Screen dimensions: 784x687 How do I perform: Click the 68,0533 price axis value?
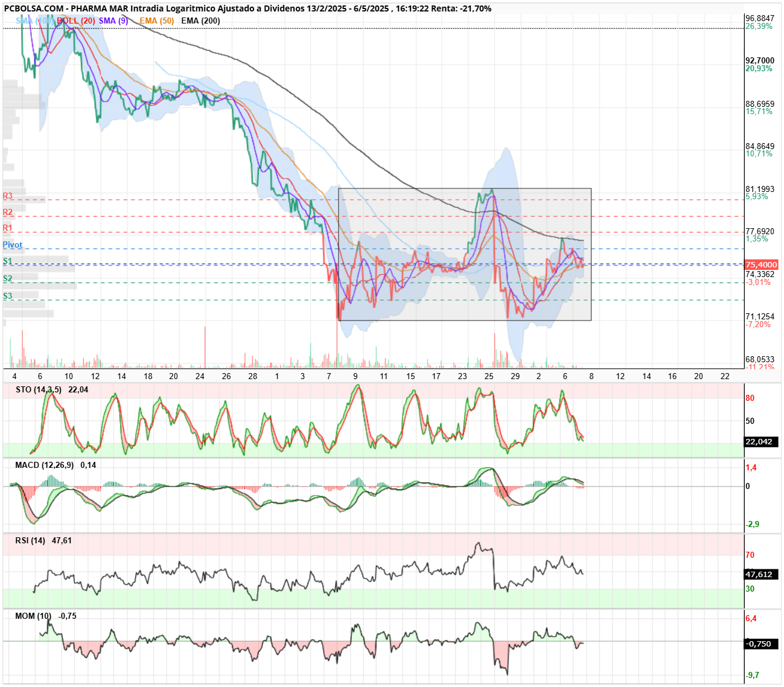click(x=760, y=359)
